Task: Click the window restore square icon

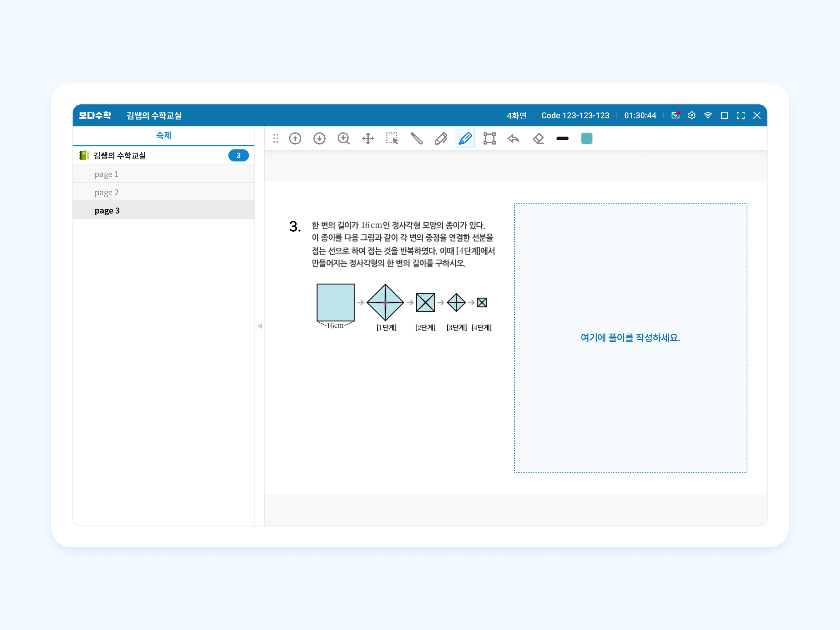Action: (x=724, y=115)
